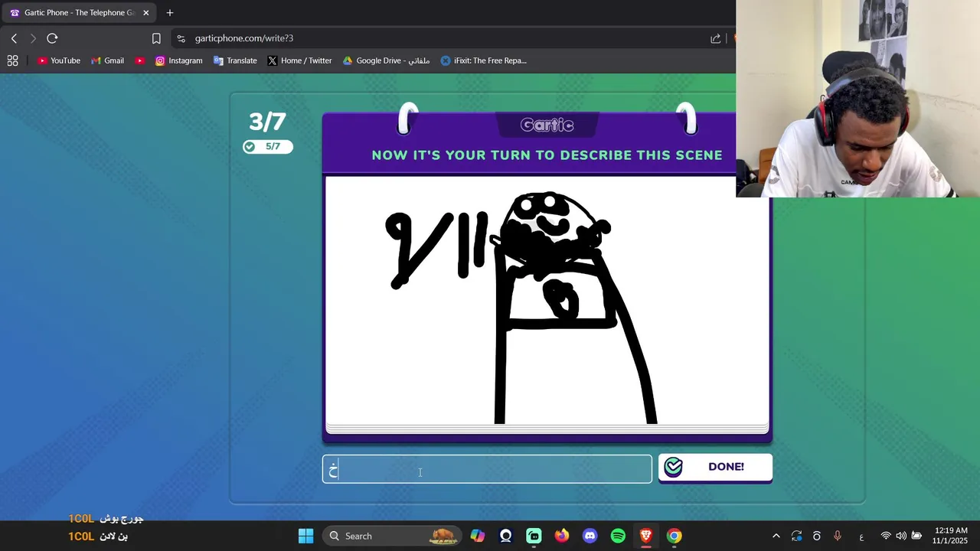
Task: Switch to Brave browser in taskbar
Action: (646, 536)
